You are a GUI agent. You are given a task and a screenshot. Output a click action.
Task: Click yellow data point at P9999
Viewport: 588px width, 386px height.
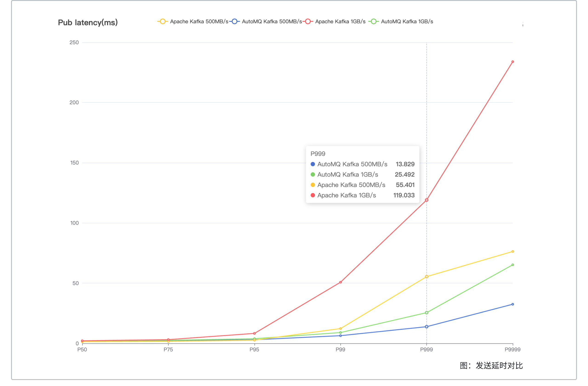513,252
